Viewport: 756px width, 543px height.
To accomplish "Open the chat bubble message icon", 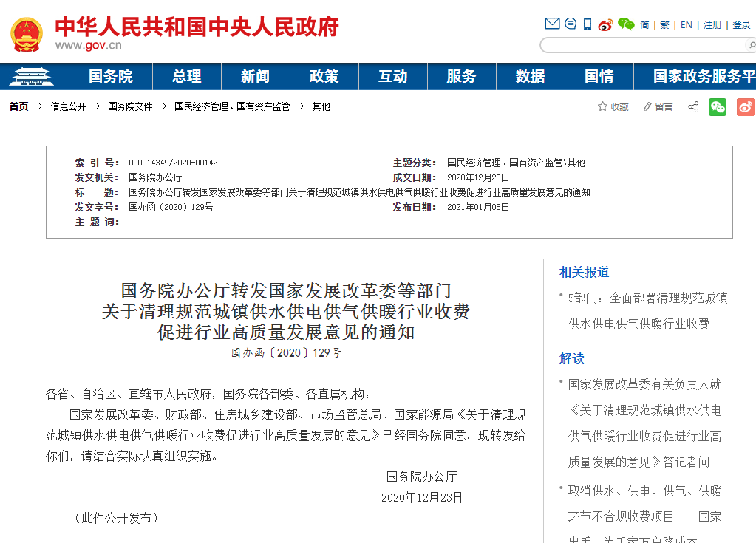I will 571,24.
